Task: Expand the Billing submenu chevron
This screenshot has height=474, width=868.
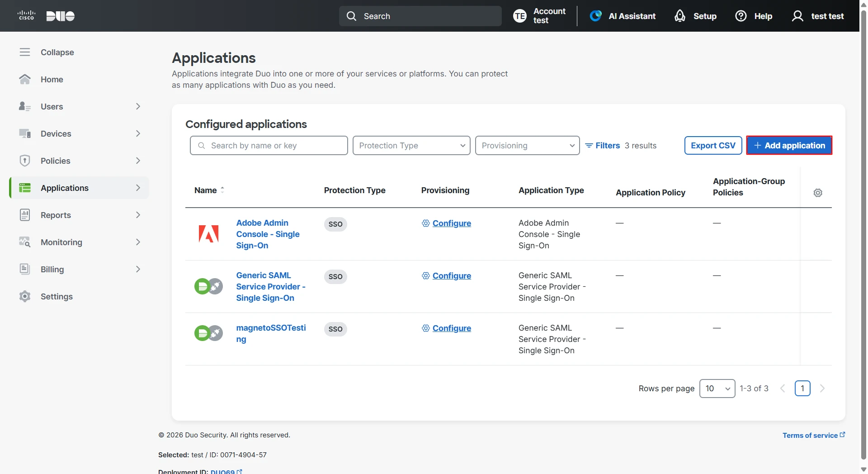Action: coord(138,269)
